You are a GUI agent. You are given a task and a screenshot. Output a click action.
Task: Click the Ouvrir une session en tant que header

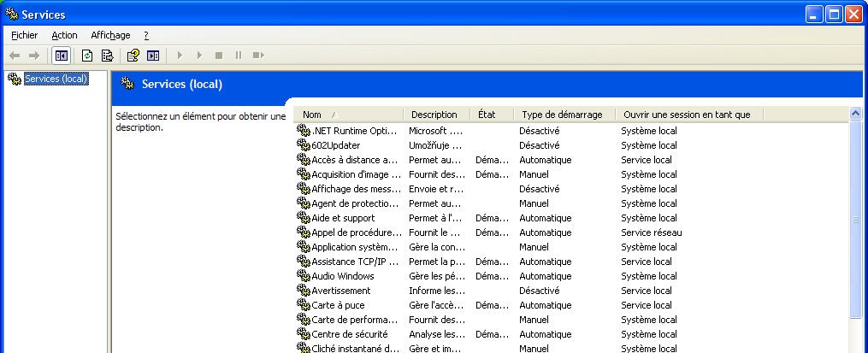[687, 115]
